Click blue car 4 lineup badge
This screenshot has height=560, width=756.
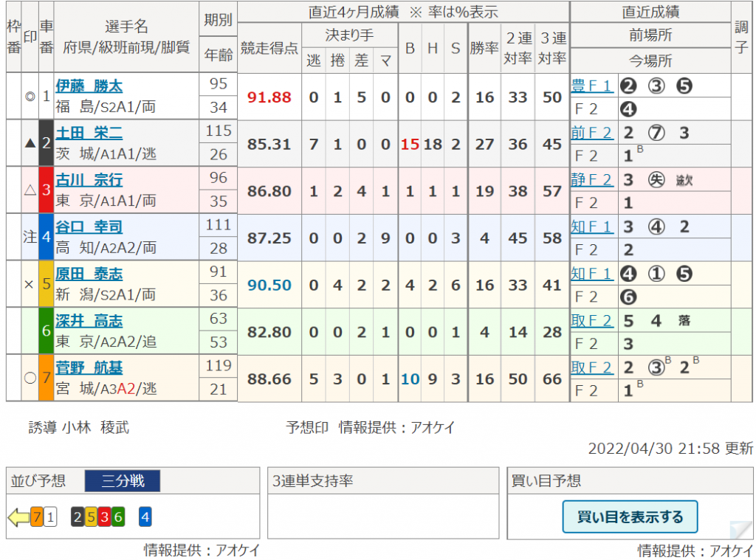(145, 517)
